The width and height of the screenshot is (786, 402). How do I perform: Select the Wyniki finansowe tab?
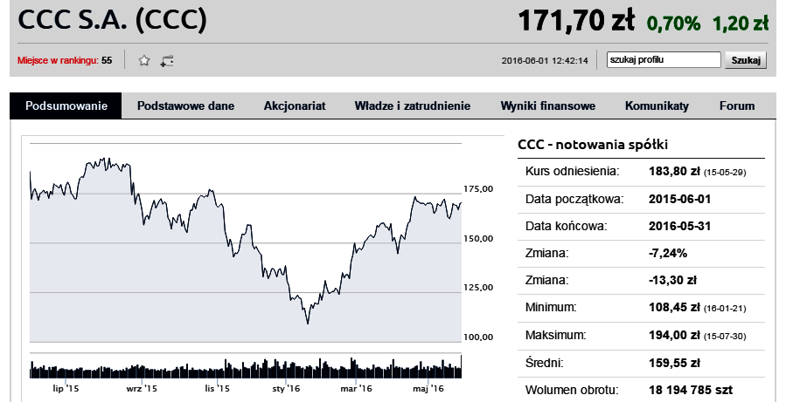tap(548, 105)
